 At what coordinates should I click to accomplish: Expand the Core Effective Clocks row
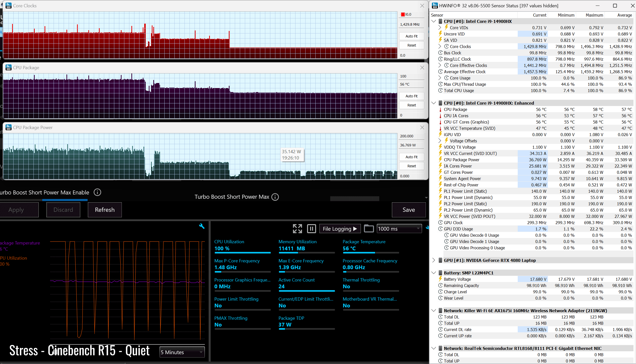click(x=440, y=65)
